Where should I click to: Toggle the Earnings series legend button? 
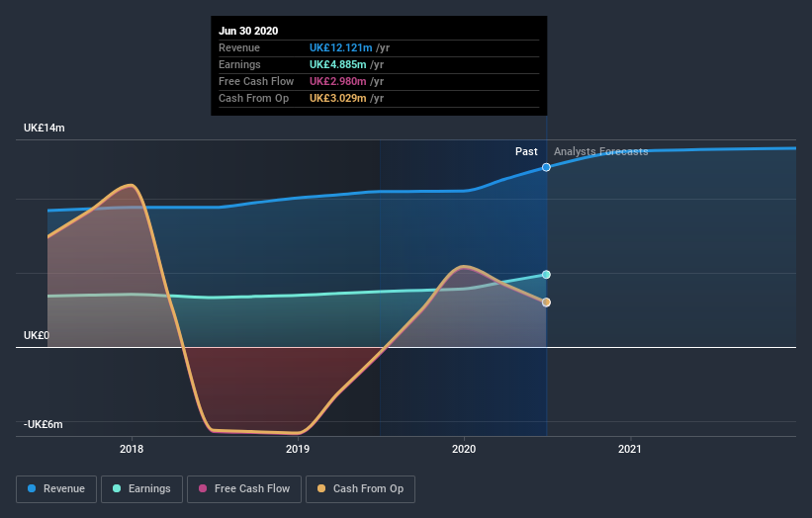point(141,489)
